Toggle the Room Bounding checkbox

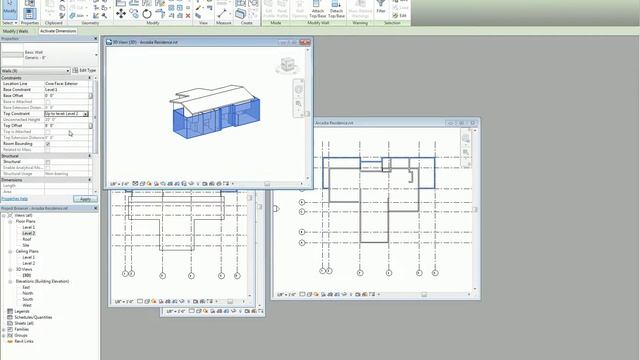pyautogui.click(x=48, y=144)
